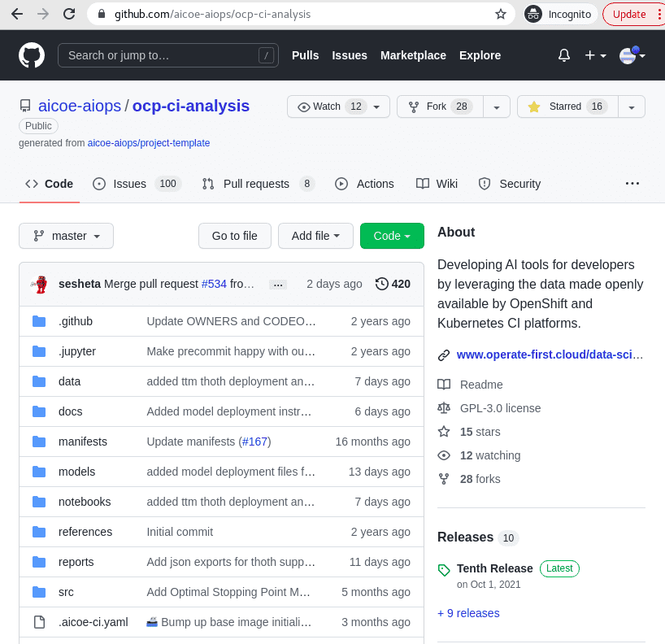Bookmark this page with the star icon
The height and width of the screenshot is (644, 665).
501,14
